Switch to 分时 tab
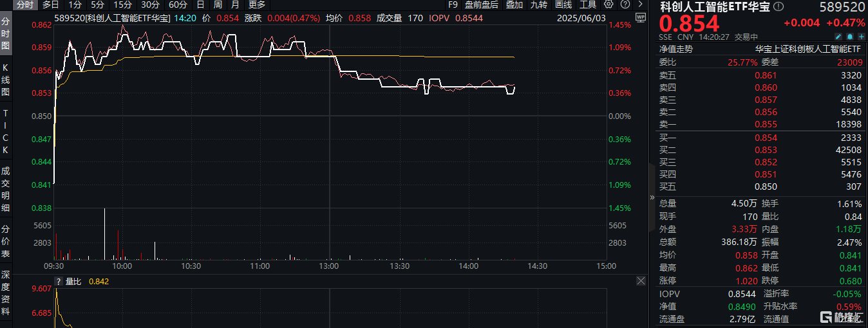 click(25, 5)
